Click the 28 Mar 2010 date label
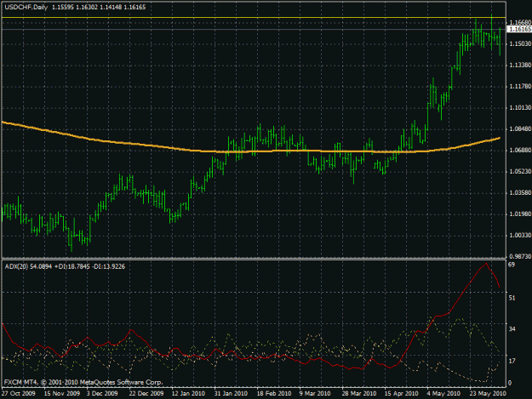The width and height of the screenshot is (532, 399). tap(359, 393)
